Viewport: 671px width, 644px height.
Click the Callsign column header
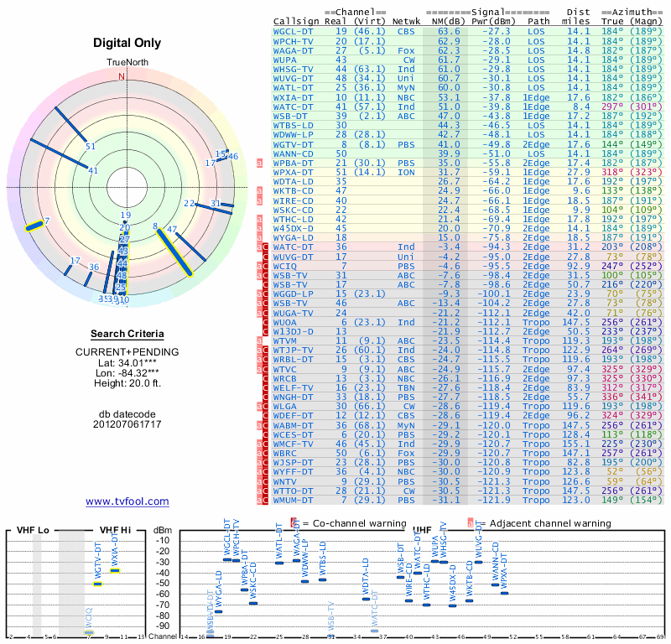(x=296, y=22)
